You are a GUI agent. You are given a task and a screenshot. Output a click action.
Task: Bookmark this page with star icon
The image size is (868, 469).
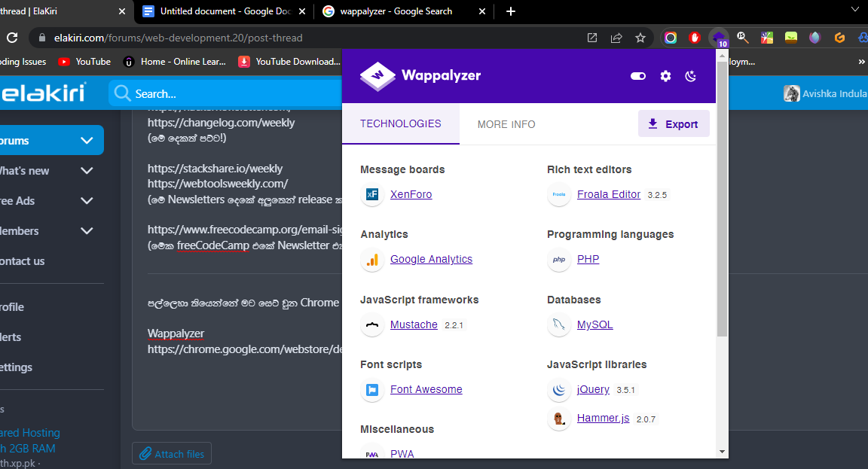tap(640, 38)
